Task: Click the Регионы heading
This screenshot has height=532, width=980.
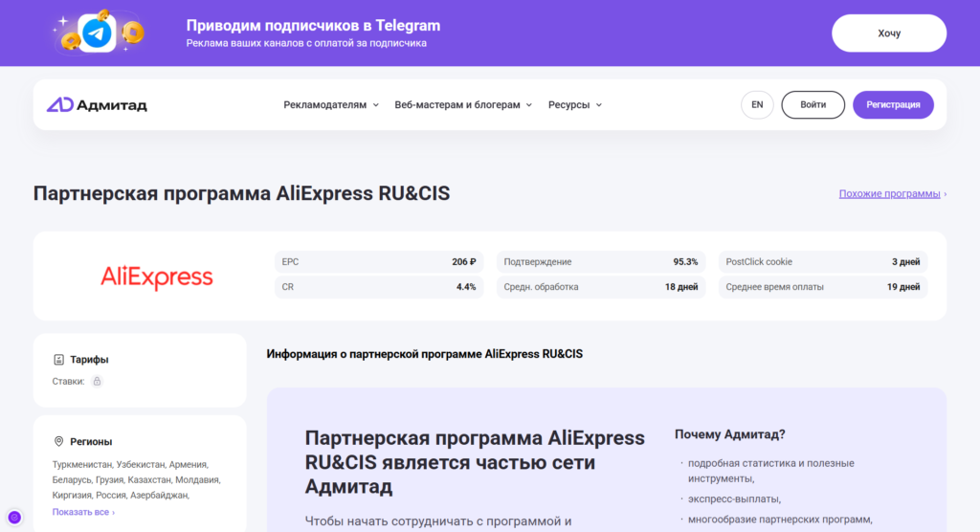Action: pos(91,441)
